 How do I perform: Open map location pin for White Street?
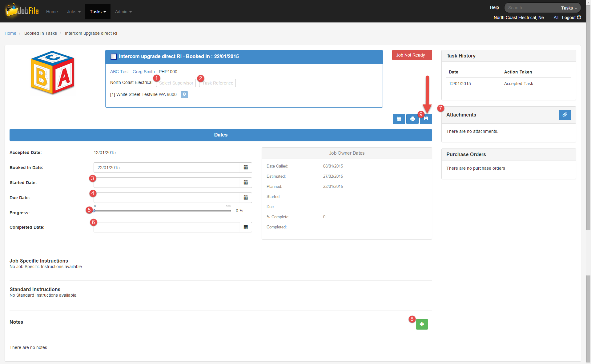click(184, 94)
